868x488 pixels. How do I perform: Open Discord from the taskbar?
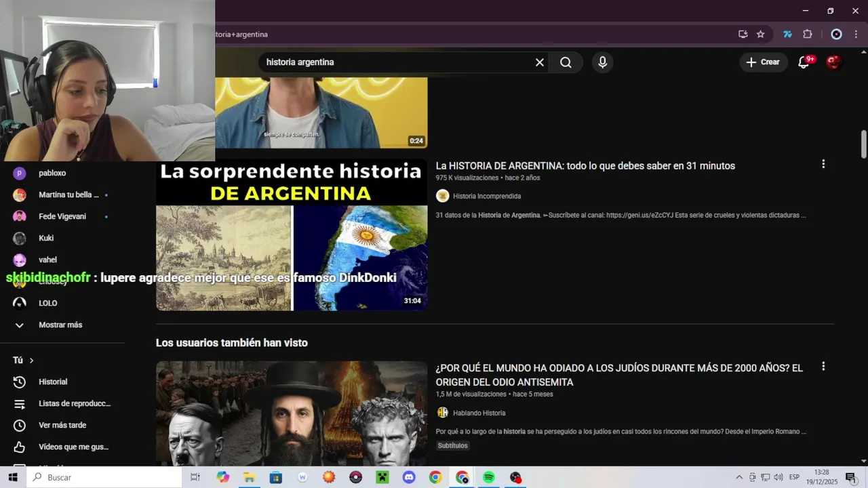click(409, 478)
